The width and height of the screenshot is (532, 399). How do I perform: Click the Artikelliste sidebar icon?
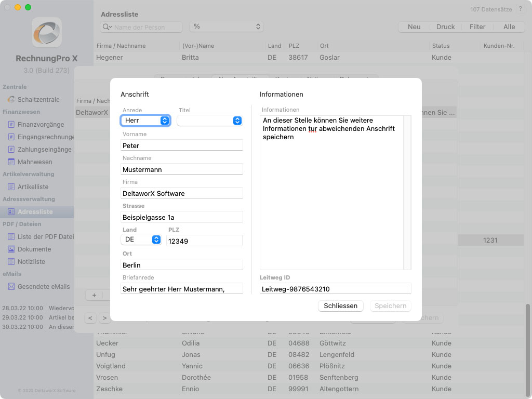[11, 187]
